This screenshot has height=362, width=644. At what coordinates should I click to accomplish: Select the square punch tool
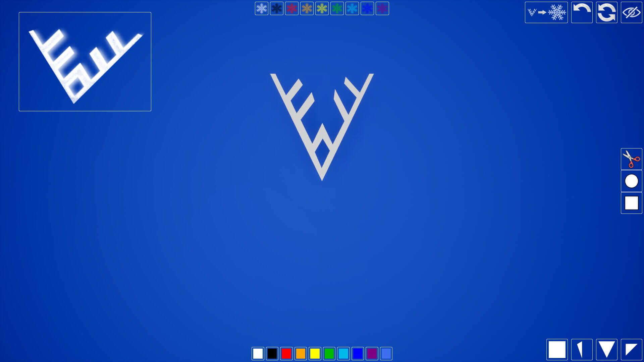pyautogui.click(x=631, y=202)
